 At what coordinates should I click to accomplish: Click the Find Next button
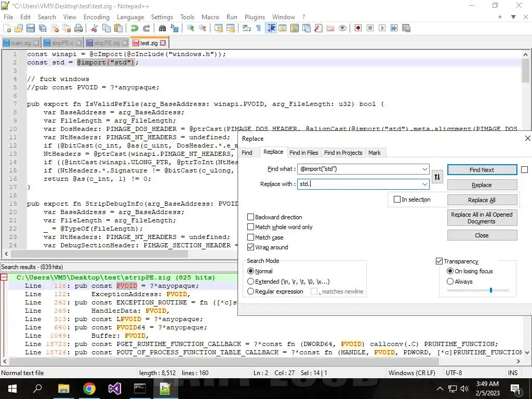(x=482, y=170)
